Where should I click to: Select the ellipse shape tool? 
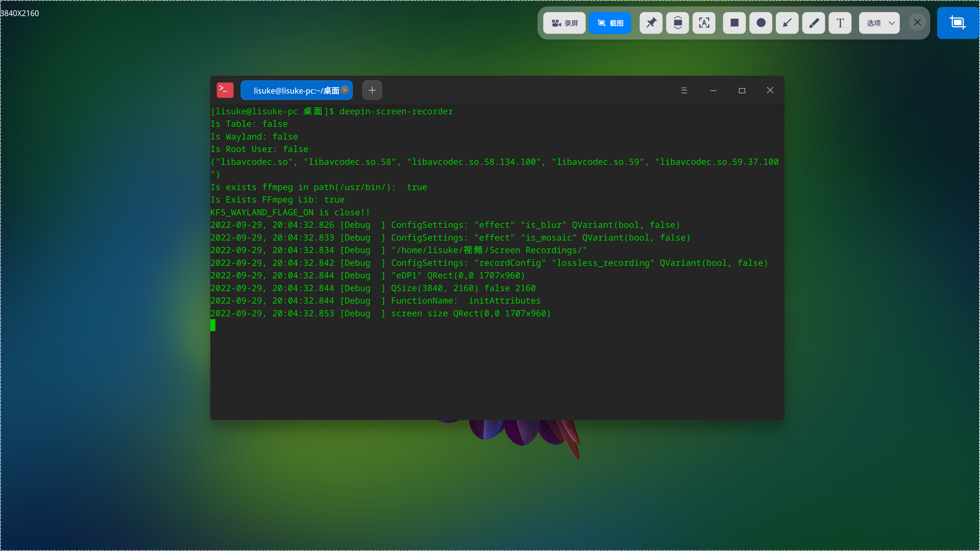(761, 23)
